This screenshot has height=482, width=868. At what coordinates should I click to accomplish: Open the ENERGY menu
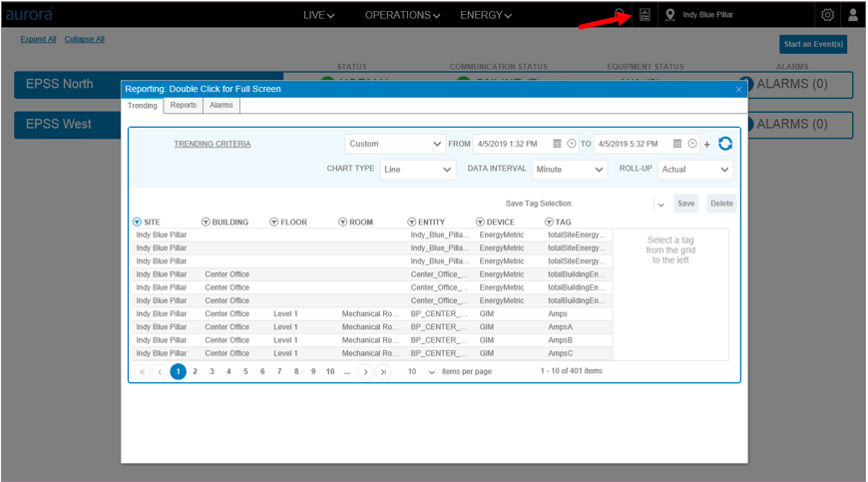pyautogui.click(x=486, y=15)
